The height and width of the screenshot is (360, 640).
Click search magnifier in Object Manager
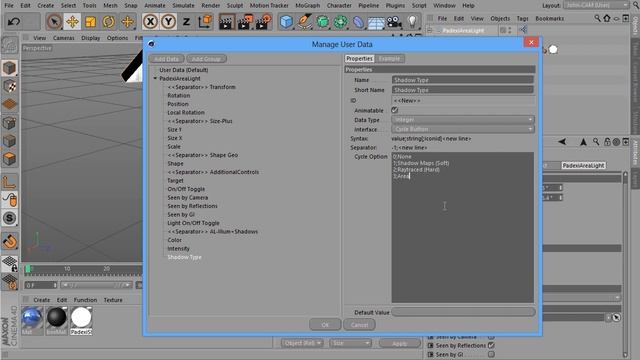(598, 18)
